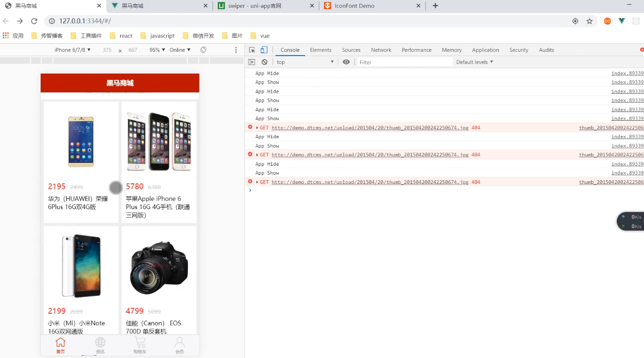Tap the 小米Note phone product image
Image resolution: width=644 pixels, height=358 pixels.
click(x=81, y=266)
